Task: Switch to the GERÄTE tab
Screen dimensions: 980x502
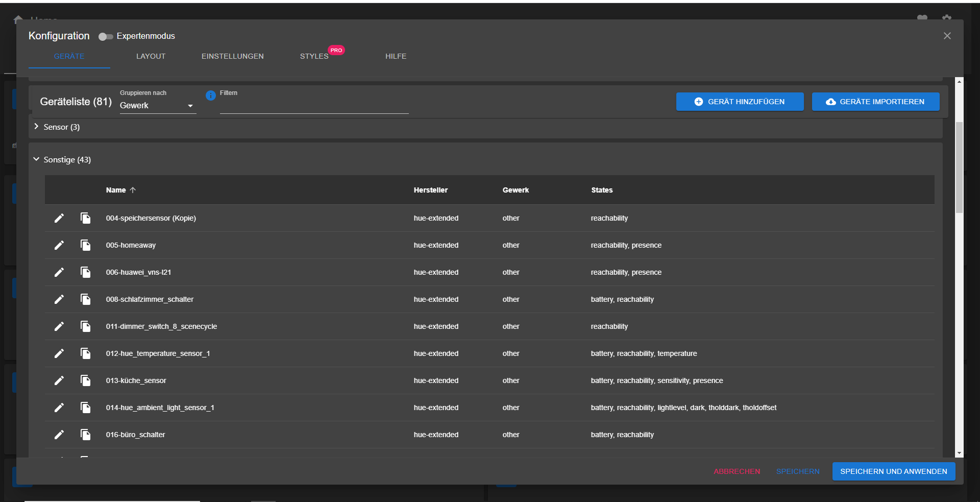Action: pyautogui.click(x=69, y=56)
